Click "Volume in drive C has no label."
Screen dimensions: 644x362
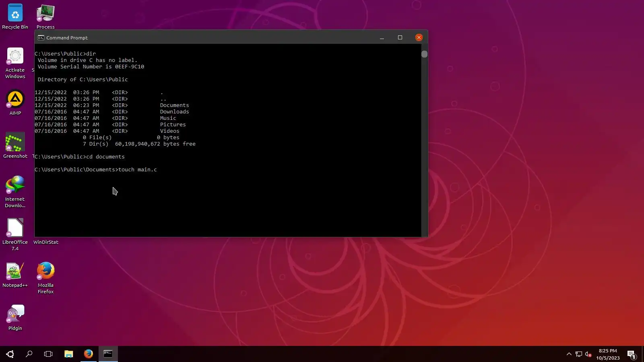pos(88,60)
